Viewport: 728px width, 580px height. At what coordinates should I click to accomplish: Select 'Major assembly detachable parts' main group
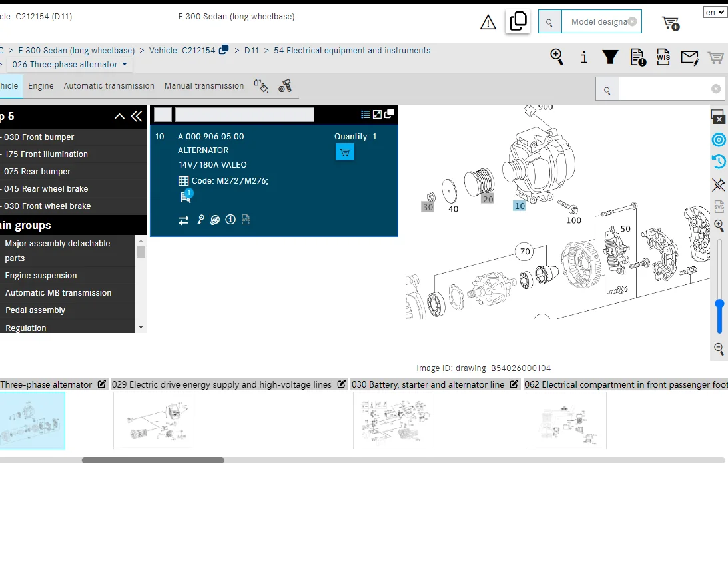pos(67,251)
